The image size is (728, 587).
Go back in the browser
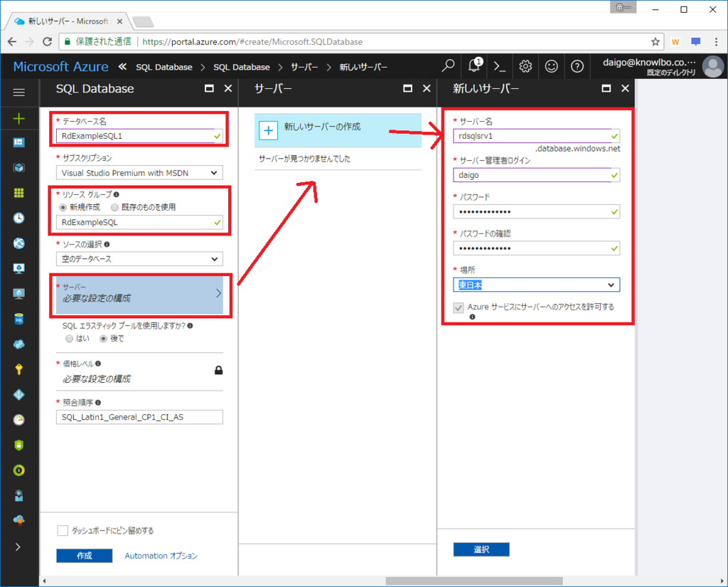[x=12, y=42]
